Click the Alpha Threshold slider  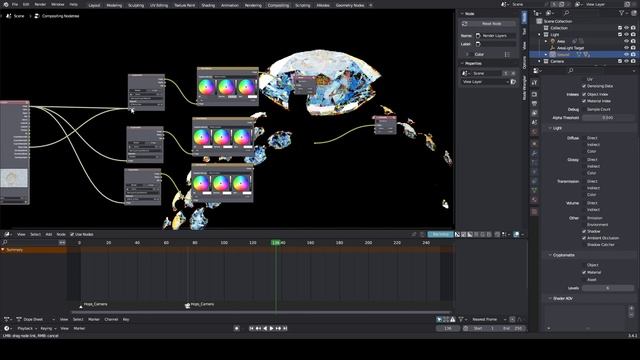point(608,118)
